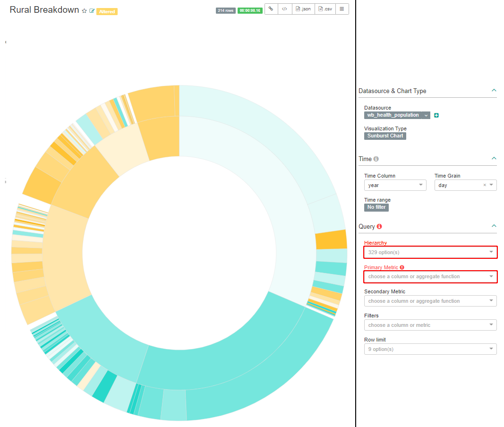Open the Time Column dropdown

(395, 185)
